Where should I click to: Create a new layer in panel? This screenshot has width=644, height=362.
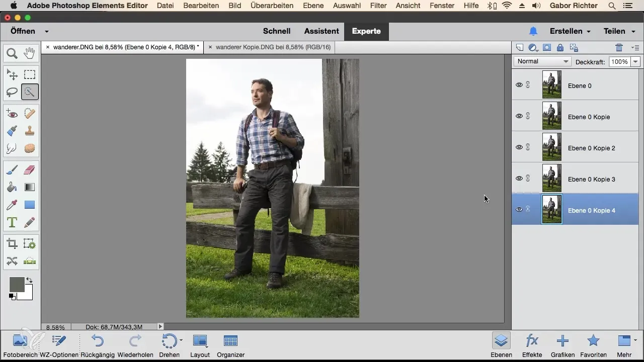[x=520, y=48]
